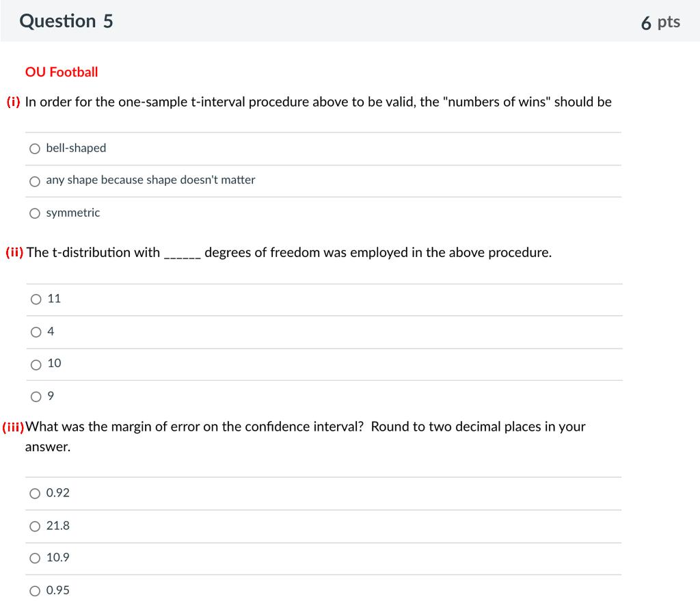700x614 pixels.
Task: Select the symmetric radio button
Action: click(35, 213)
